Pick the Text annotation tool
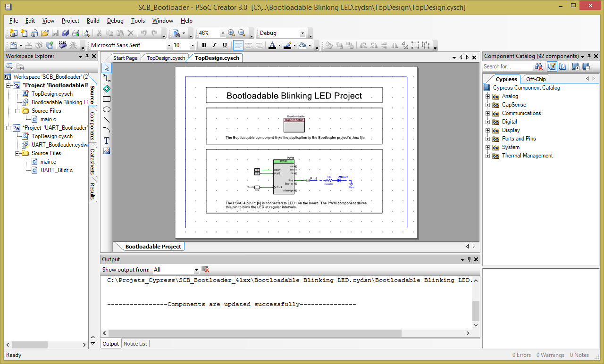The image size is (604, 364). click(x=107, y=141)
